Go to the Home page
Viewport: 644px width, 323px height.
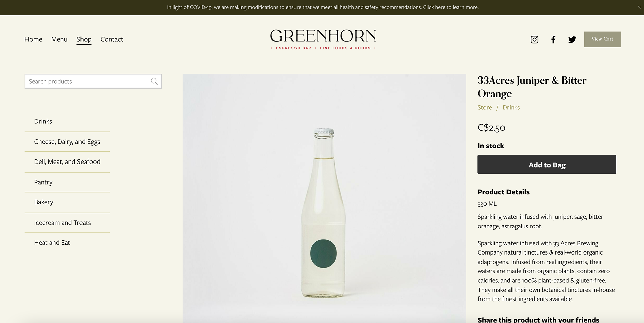click(x=33, y=39)
